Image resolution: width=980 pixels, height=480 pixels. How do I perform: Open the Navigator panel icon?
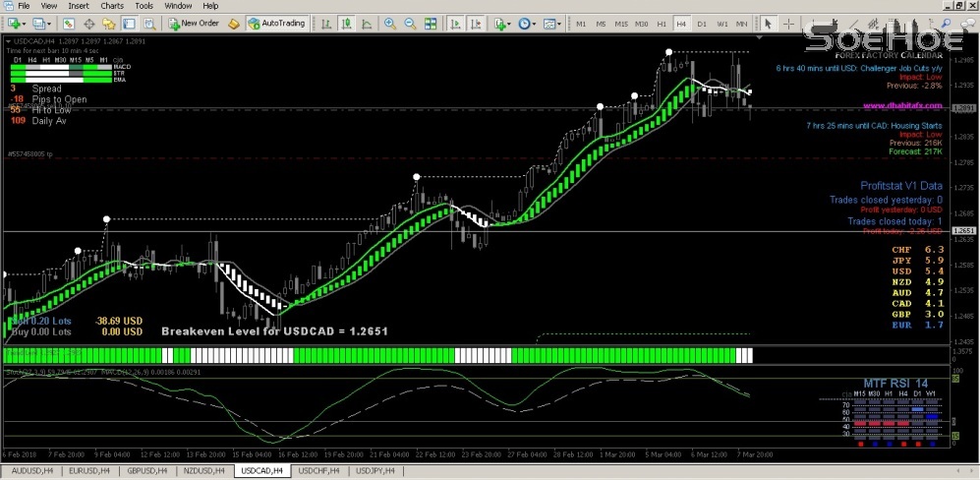click(x=108, y=23)
